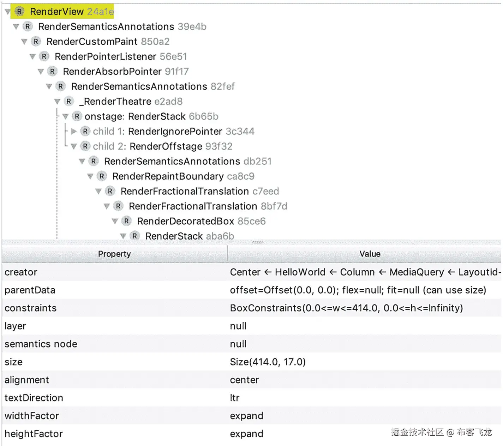
Task: Click the R icon beside RenderView 24a1e
Action: (x=19, y=12)
